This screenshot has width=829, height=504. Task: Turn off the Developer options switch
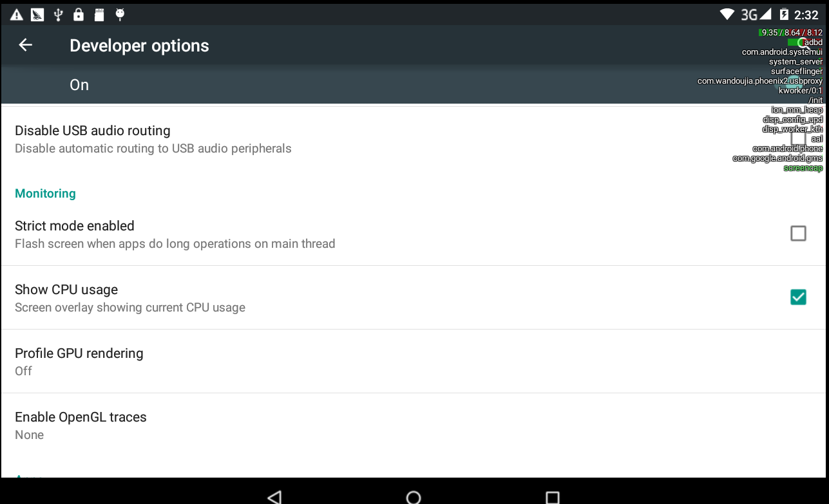tap(796, 84)
